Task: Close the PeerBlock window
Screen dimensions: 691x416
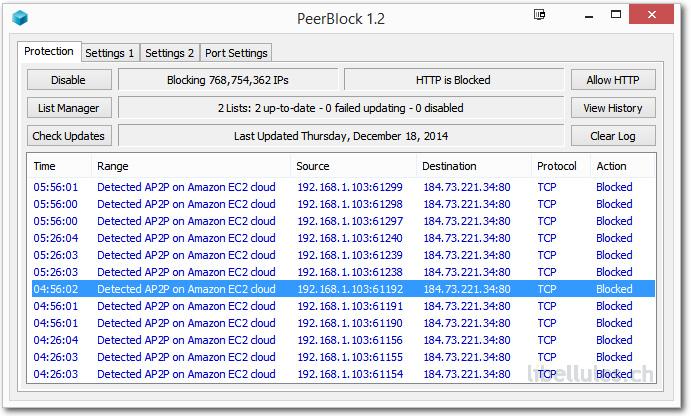Action: (x=651, y=15)
